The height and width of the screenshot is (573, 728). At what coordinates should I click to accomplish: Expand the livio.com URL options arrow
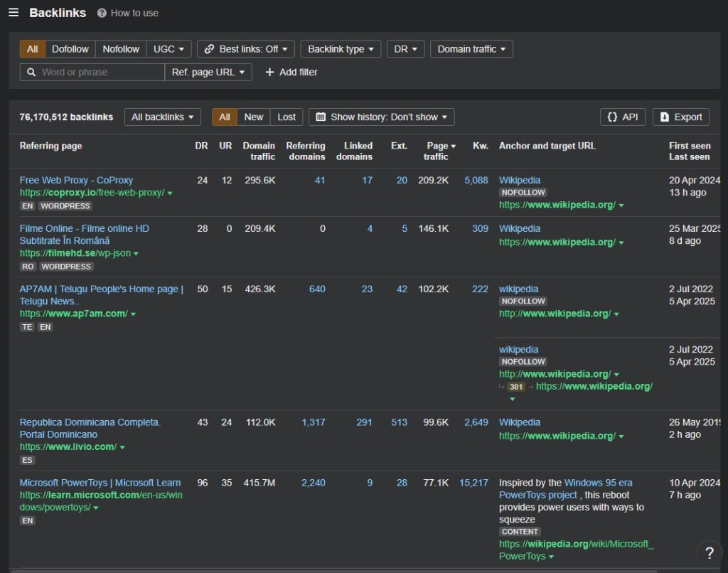coord(122,447)
